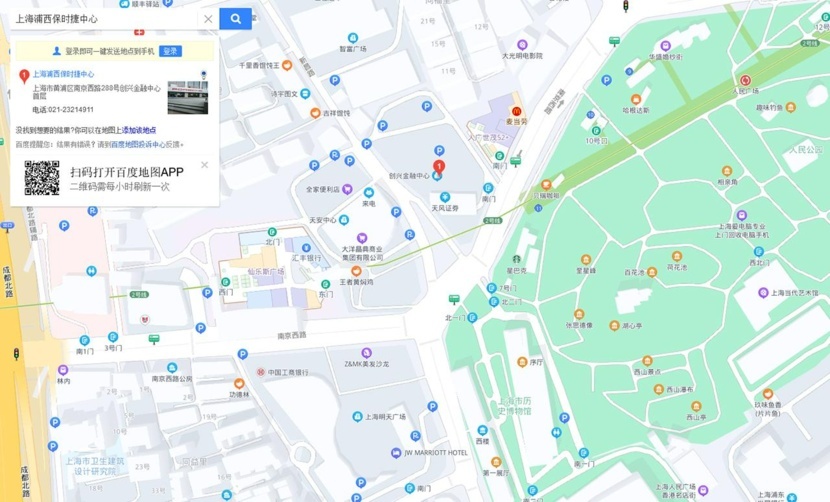The image size is (830, 502).
Task: Click the 千里香馄饨王 restaurant icon
Action: pos(287,65)
